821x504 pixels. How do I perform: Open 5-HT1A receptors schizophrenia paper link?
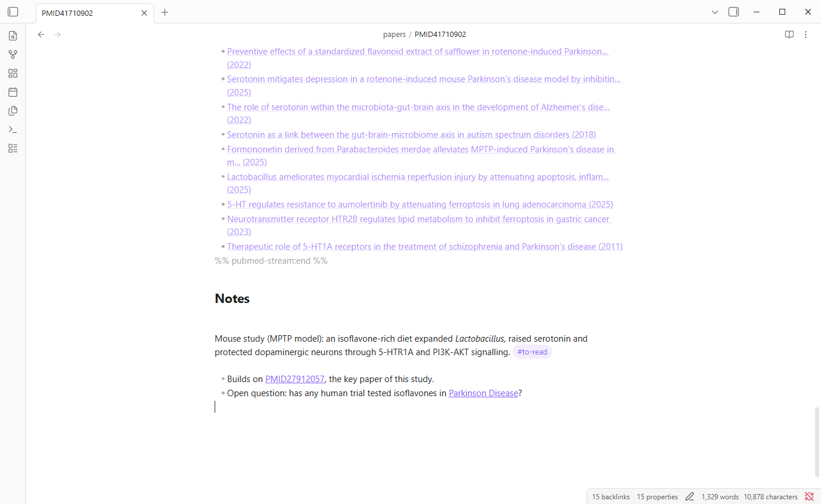(425, 247)
